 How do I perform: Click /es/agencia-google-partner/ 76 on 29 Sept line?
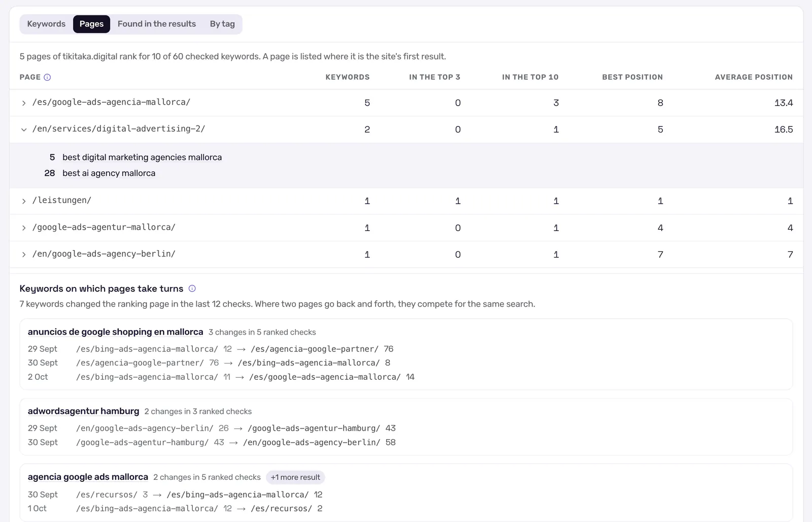(x=322, y=349)
